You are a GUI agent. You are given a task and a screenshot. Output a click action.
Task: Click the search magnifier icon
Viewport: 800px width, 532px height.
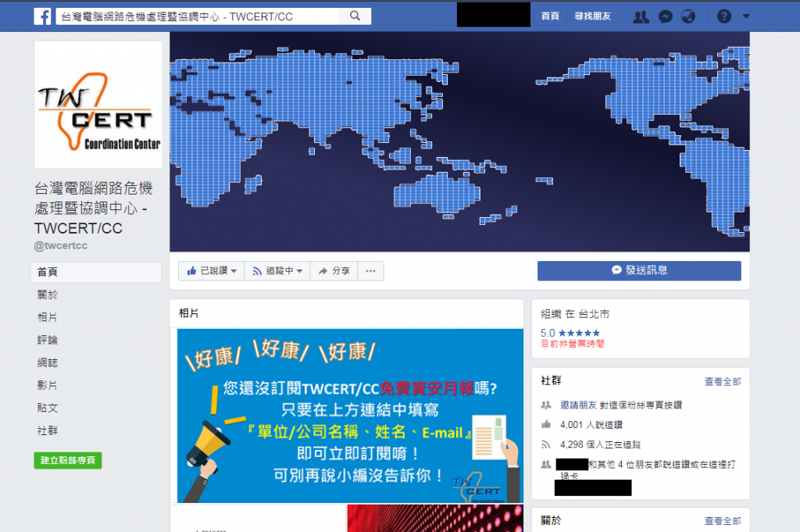(355, 16)
